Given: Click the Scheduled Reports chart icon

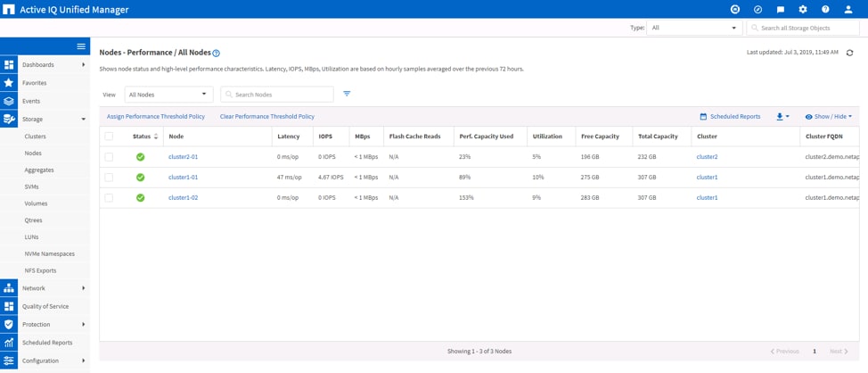Looking at the screenshot, I should 8,343.
